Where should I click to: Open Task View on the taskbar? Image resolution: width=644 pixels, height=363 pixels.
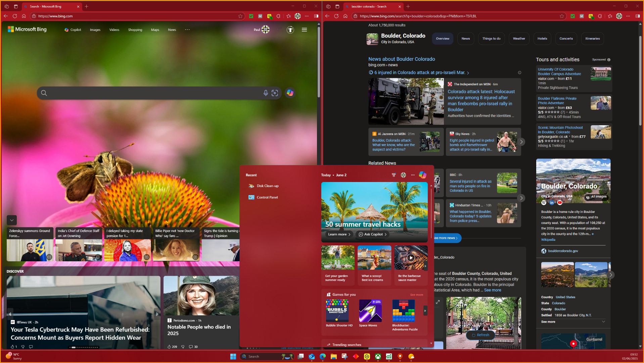[x=301, y=357]
